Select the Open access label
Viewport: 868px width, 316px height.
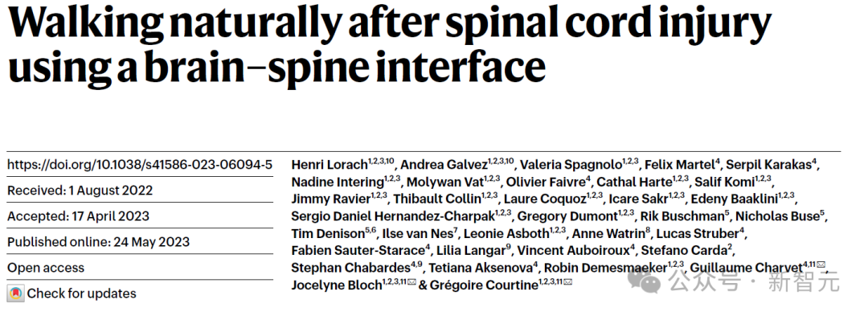[x=46, y=268]
